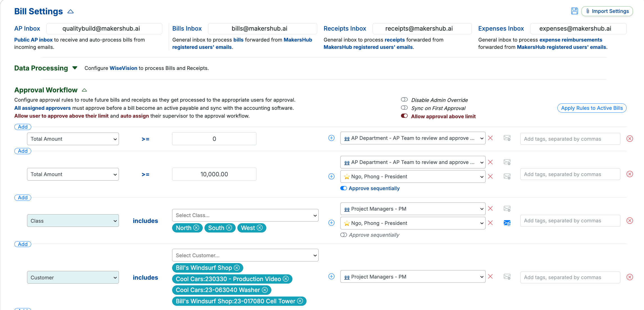Open the first Total Amount condition dropdown
Screen dimensions: 644x310
73,139
